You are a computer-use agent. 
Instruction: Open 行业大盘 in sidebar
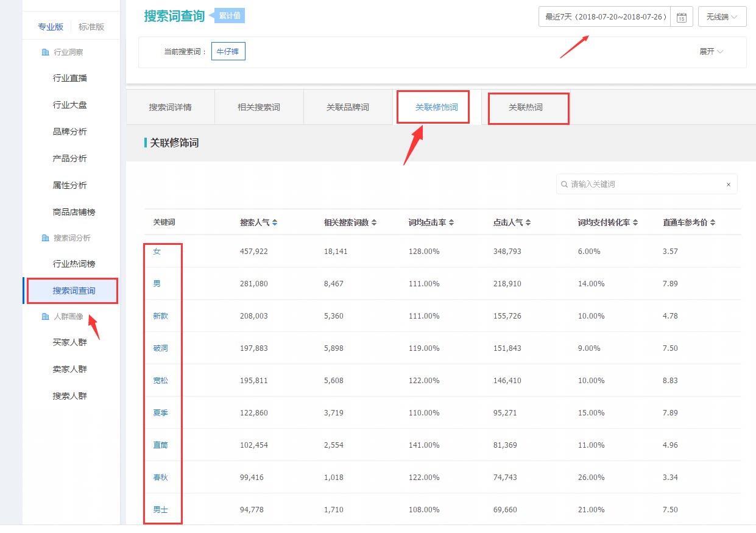click(70, 105)
